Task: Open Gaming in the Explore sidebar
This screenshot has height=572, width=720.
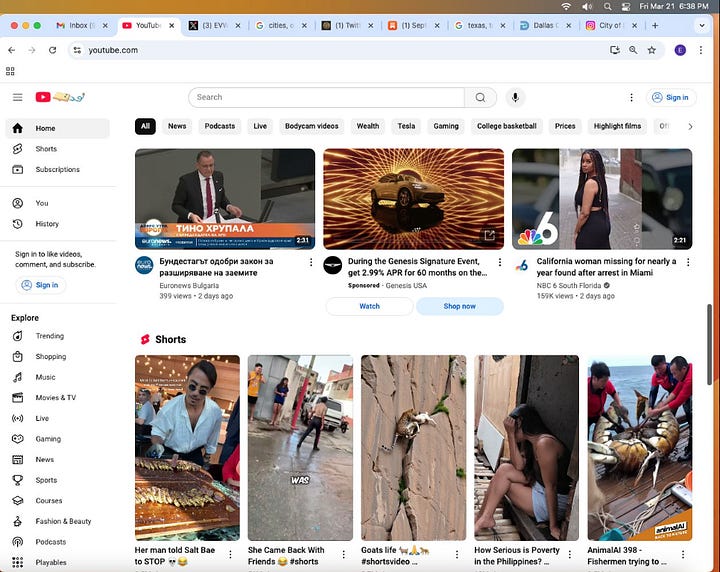Action: (x=57, y=439)
